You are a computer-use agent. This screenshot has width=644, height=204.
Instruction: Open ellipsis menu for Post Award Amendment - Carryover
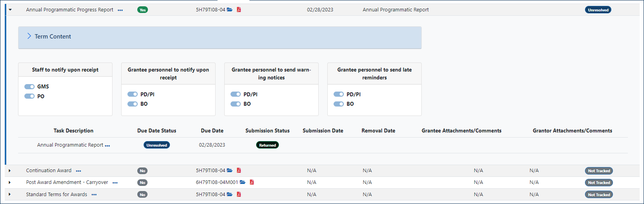[x=115, y=183]
